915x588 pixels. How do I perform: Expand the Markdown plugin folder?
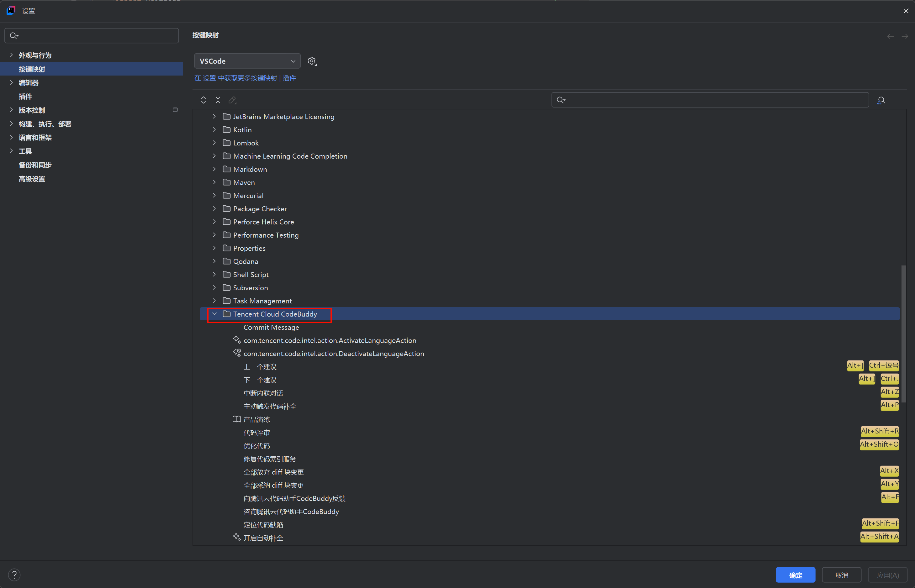tap(214, 169)
